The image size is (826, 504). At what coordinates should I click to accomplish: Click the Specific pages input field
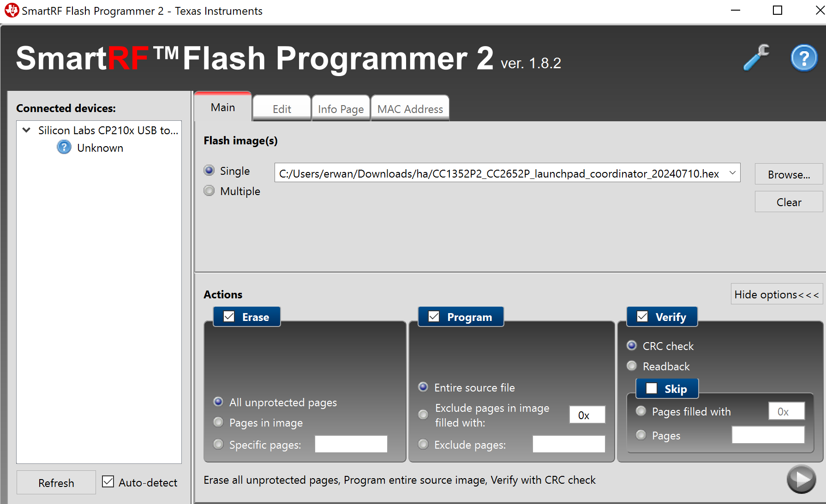[351, 444]
